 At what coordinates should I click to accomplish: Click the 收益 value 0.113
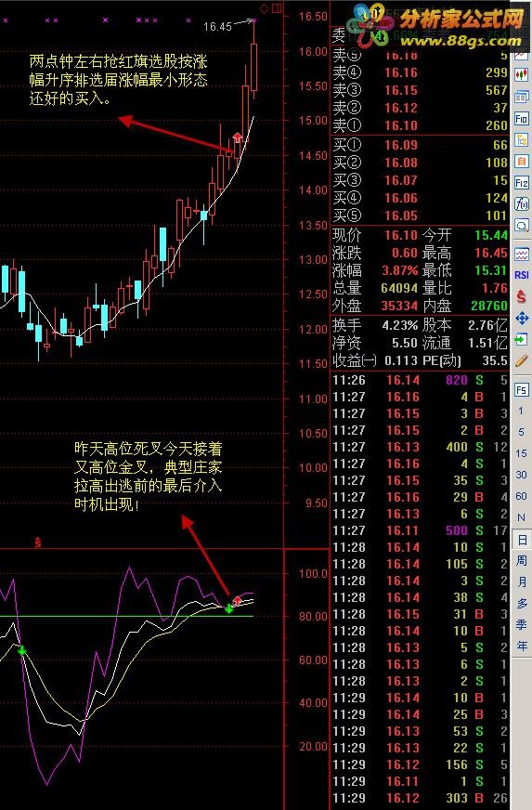401,360
